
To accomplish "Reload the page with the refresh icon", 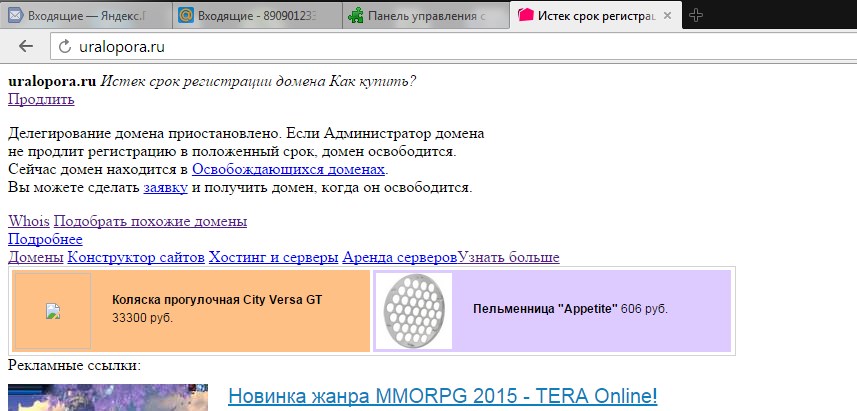I will point(64,46).
